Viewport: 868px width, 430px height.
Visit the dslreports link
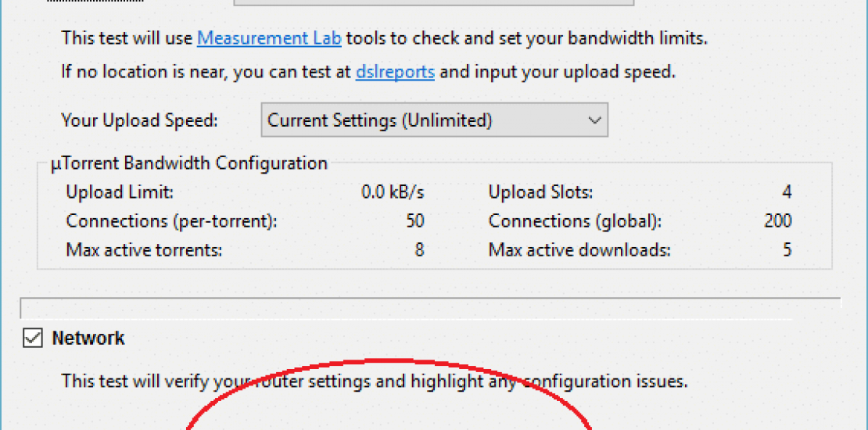(395, 72)
